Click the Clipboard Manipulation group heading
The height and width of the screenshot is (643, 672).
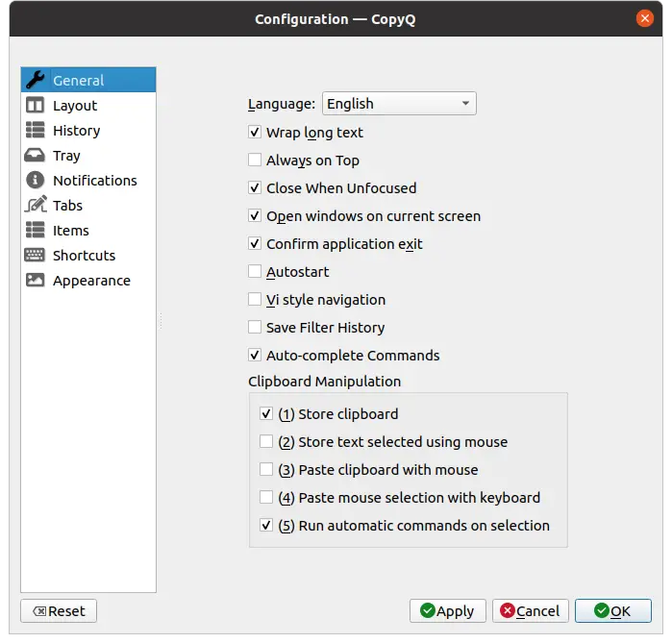[x=324, y=382]
